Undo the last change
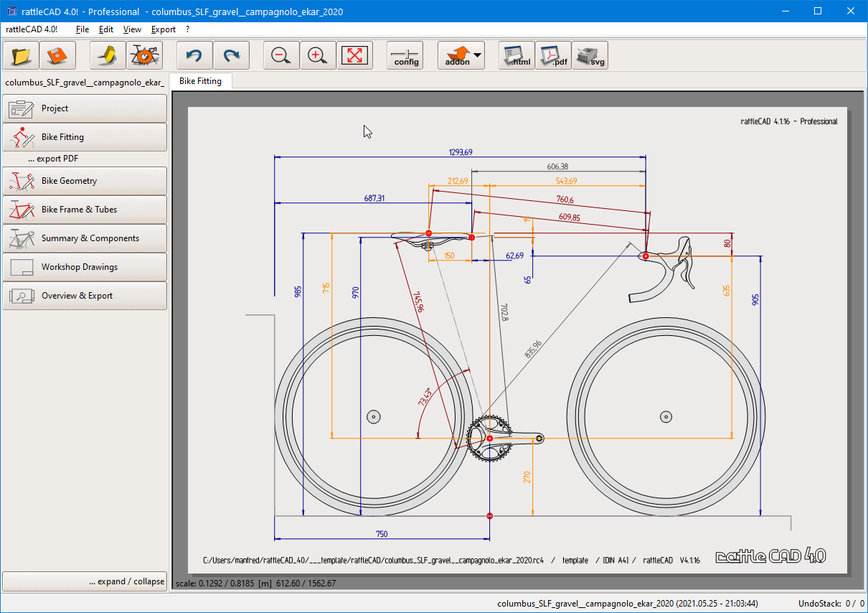868x613 pixels. click(x=194, y=55)
